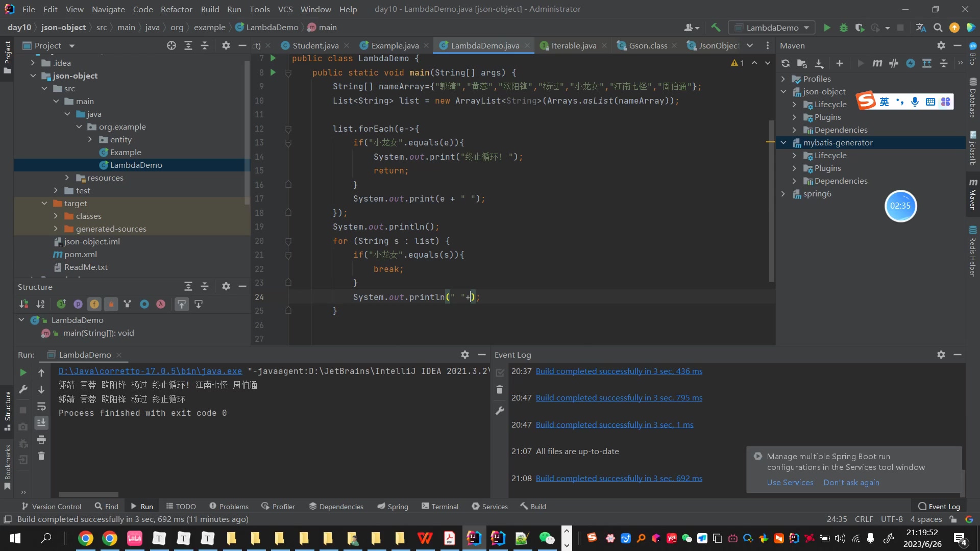Collapse the json-object project folder
This screenshot has height=551, width=980.
coord(33,76)
